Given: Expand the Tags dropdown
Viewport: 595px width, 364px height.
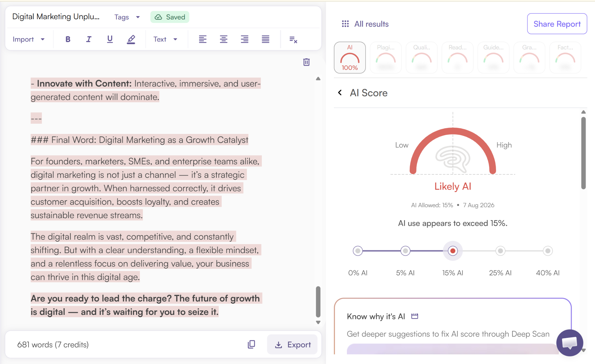Looking at the screenshot, I should pos(127,17).
